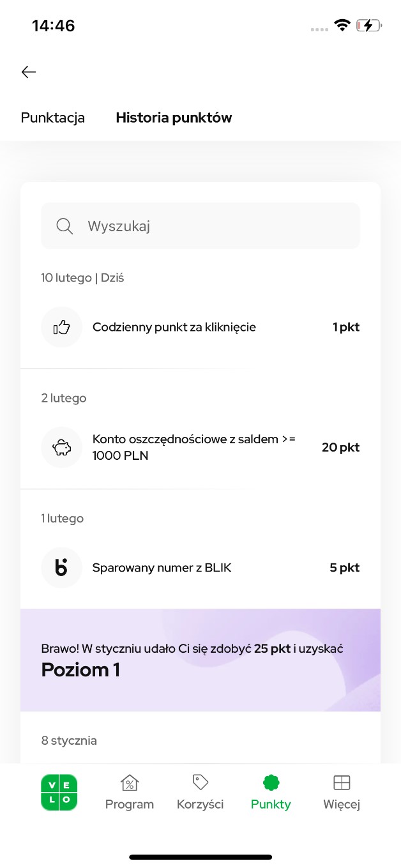Tap the 14:46 clock in status bar
This screenshot has width=401, height=868.
[x=54, y=25]
